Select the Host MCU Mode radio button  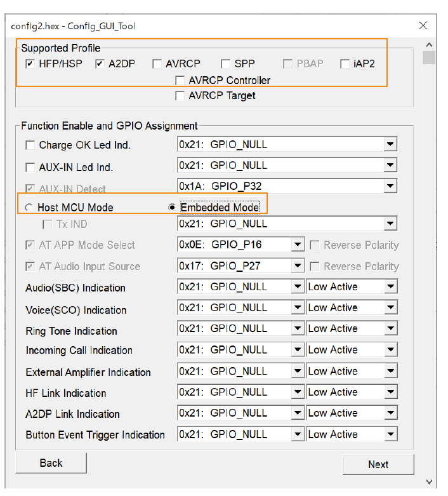(29, 208)
